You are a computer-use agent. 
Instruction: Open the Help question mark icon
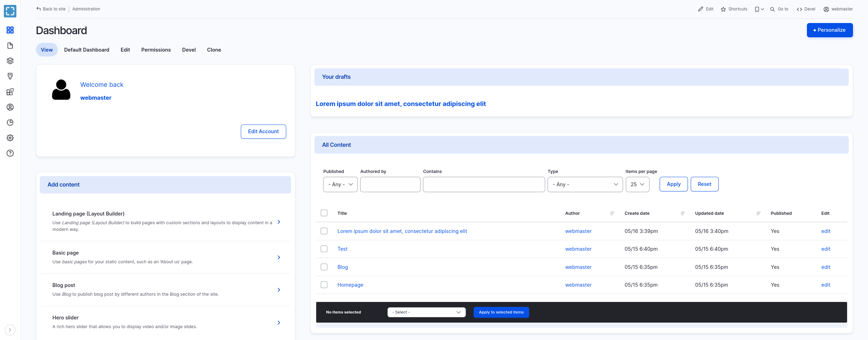click(10, 153)
